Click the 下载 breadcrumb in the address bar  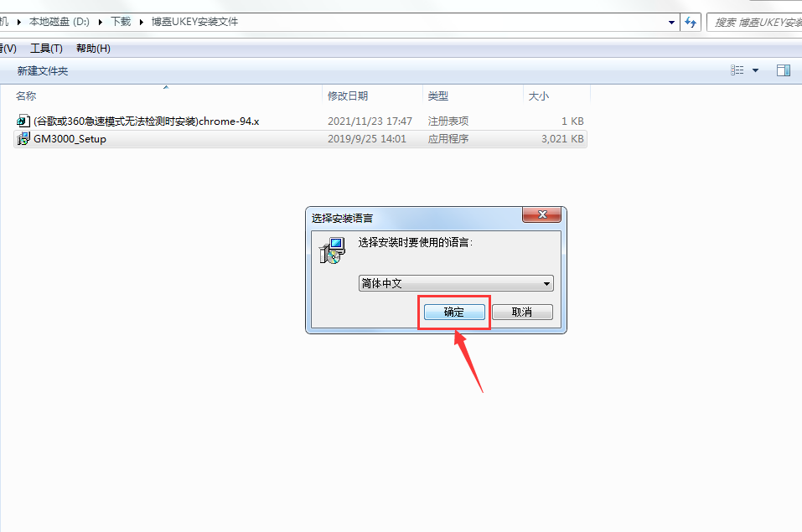[x=122, y=22]
